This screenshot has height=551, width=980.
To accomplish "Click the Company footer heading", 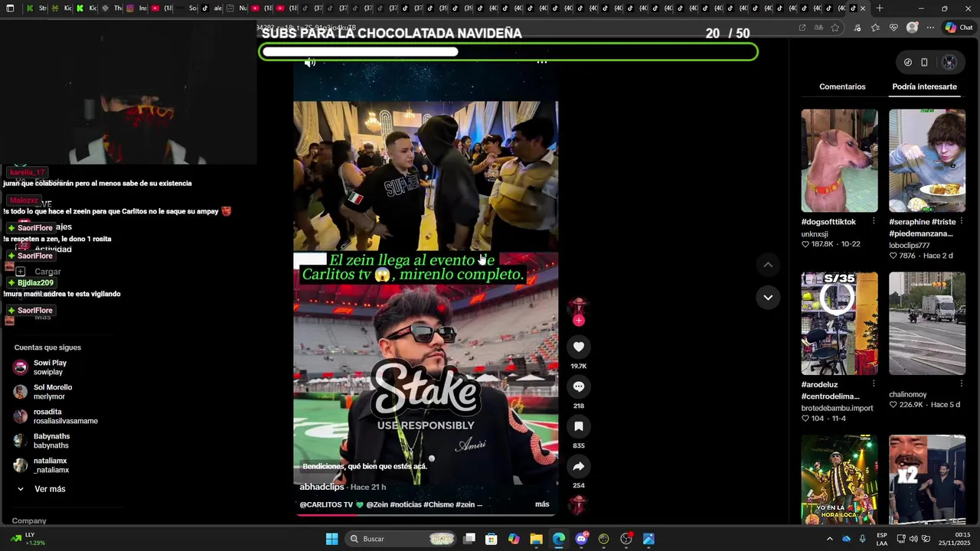I will [29, 520].
